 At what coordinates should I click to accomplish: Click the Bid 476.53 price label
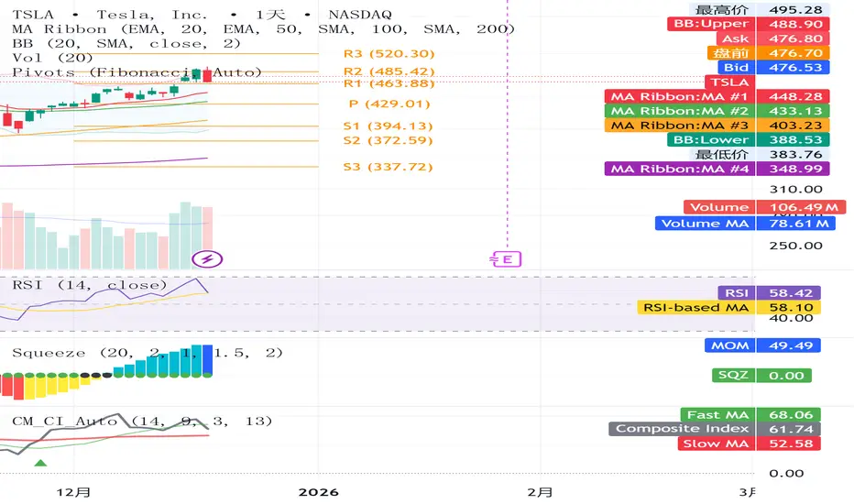(x=774, y=68)
